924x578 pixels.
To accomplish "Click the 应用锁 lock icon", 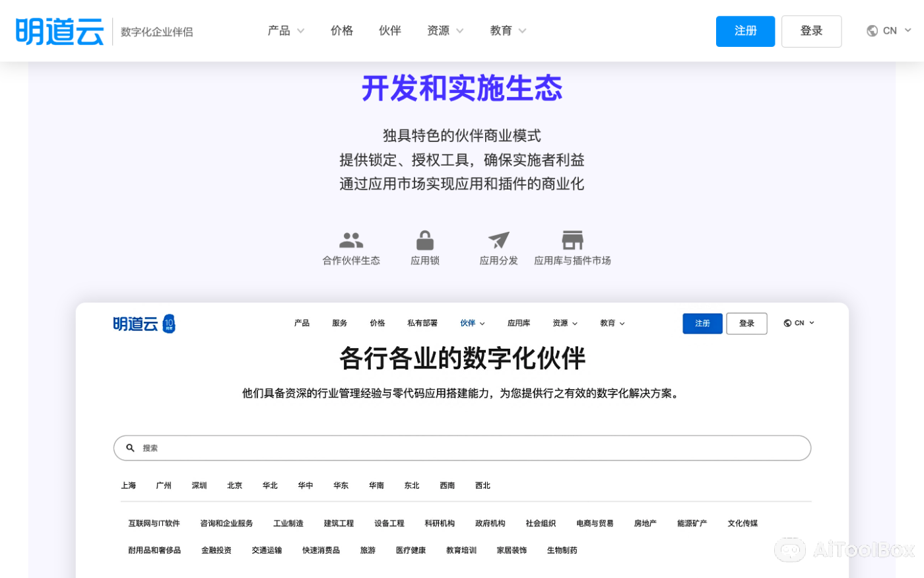I will [424, 240].
